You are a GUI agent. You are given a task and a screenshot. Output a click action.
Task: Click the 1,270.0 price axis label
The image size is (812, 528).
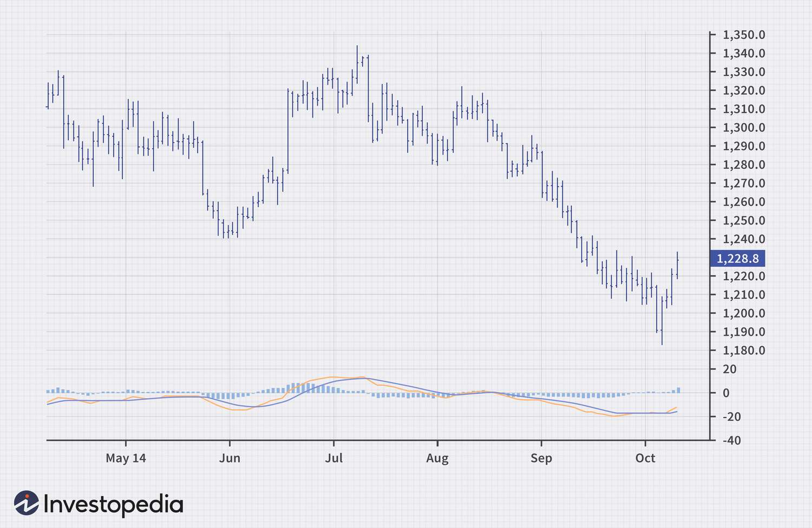[744, 183]
